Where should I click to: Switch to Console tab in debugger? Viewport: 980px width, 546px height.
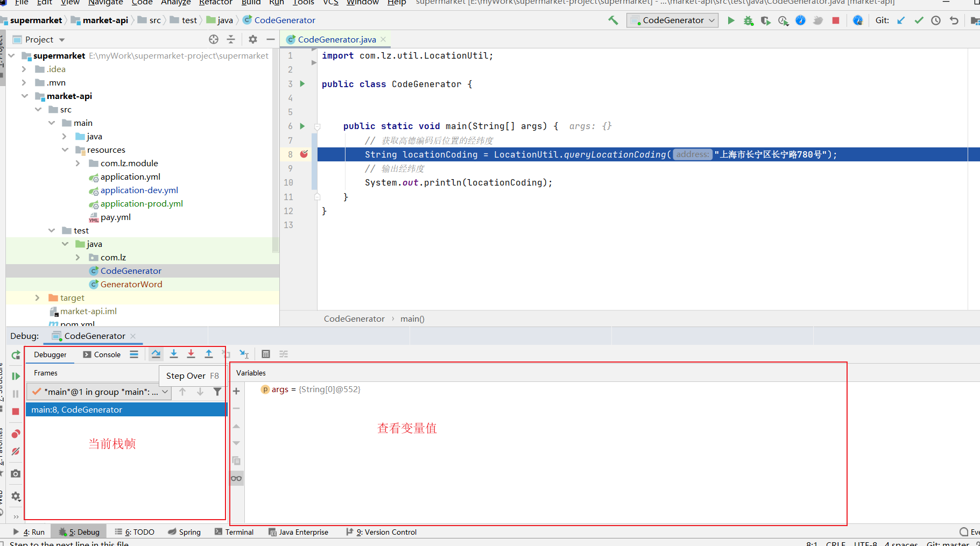click(102, 354)
